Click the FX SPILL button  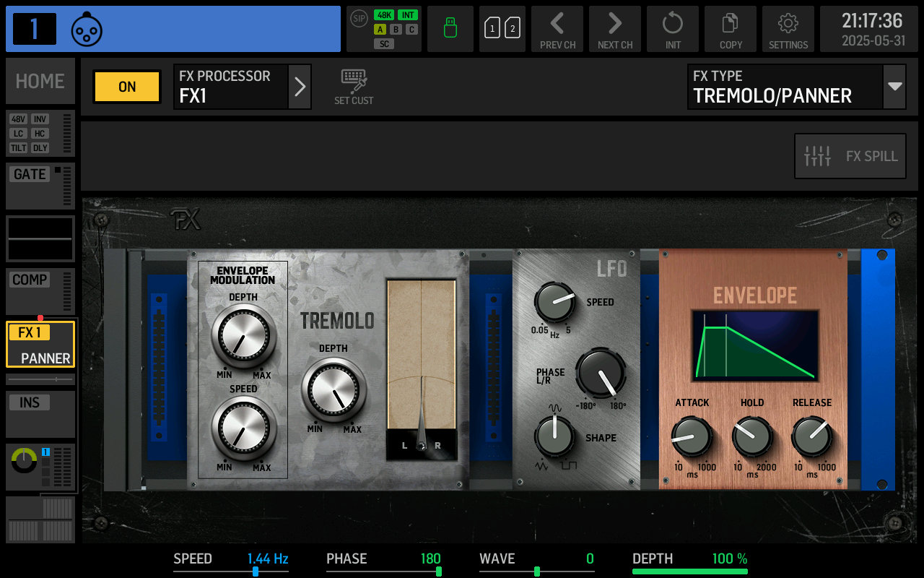point(850,155)
